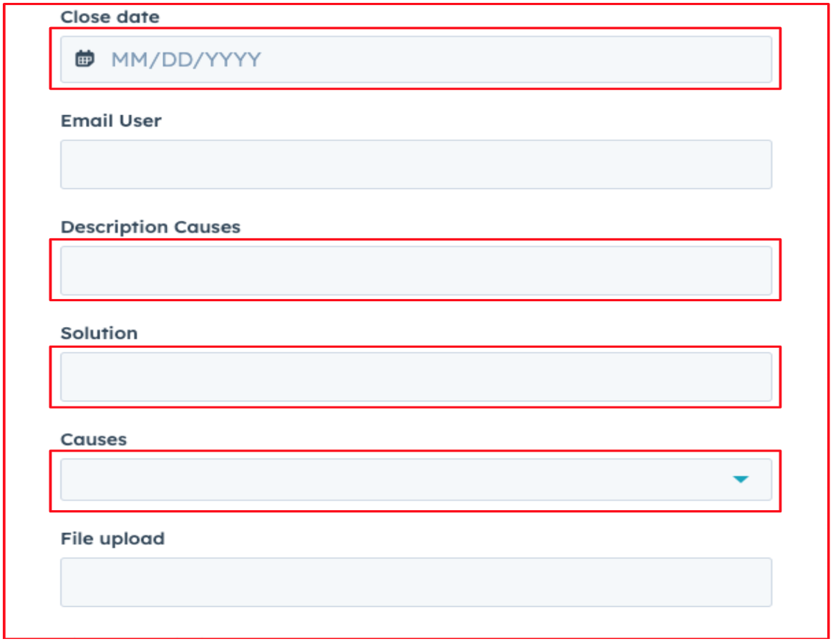This screenshot has height=644, width=833.
Task: Choose a file via File upload box
Action: click(416, 582)
